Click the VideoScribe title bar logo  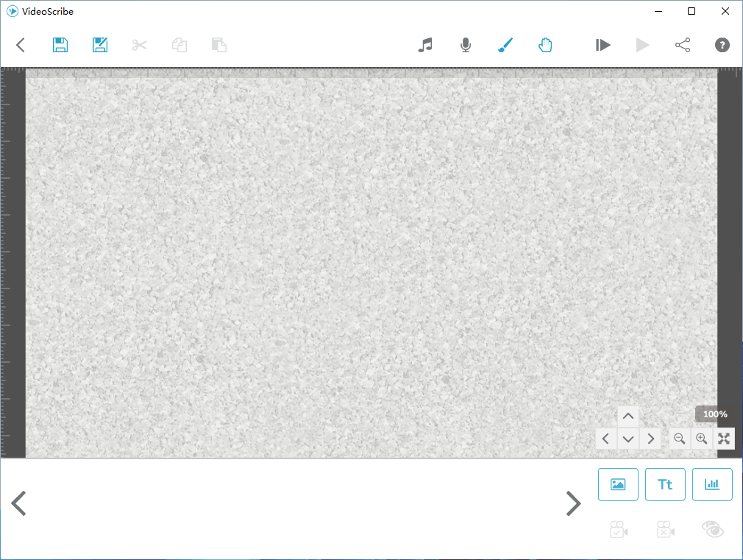(11, 11)
